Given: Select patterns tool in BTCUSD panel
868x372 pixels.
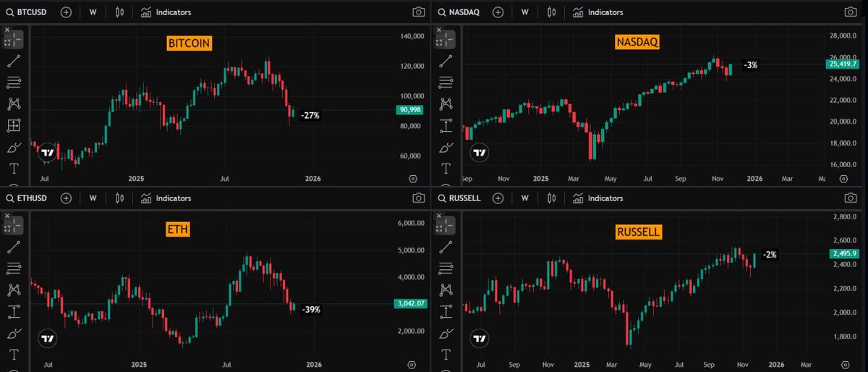Looking at the screenshot, I should 14,104.
